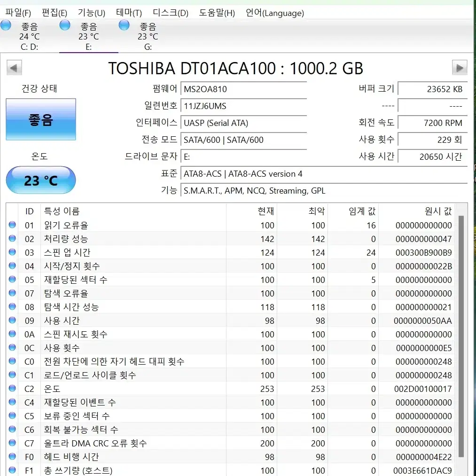Screen dimensions: 476x476
Task: Go to next disk with right arrow
Action: [x=460, y=68]
